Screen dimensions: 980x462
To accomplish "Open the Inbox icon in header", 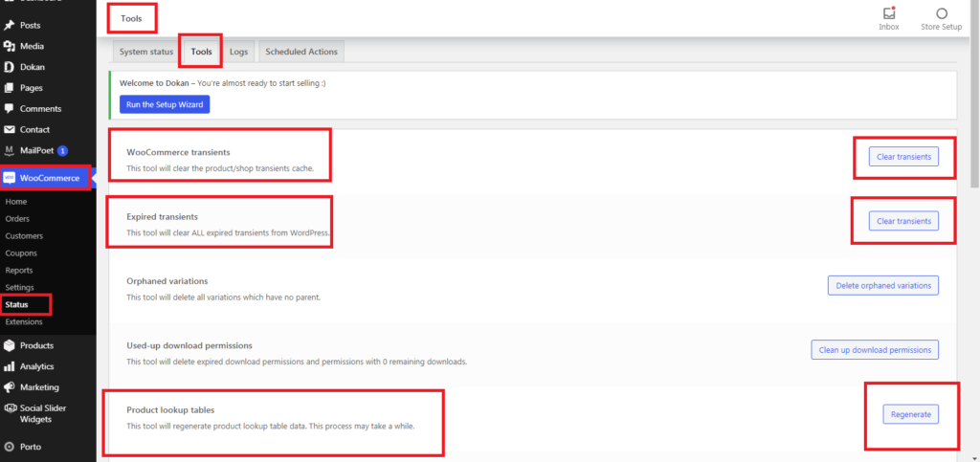I will (888, 14).
